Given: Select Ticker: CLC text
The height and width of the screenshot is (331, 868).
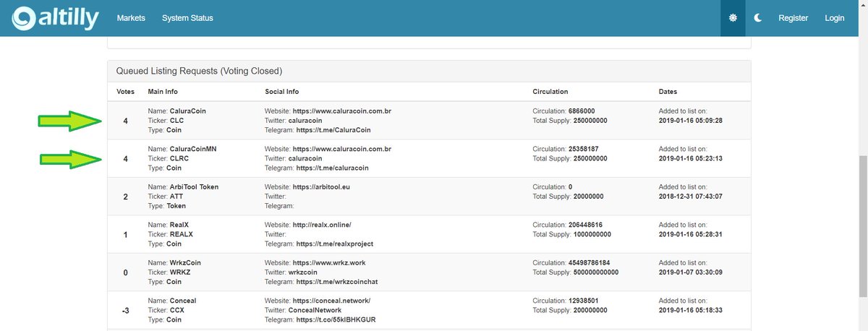Looking at the screenshot, I should pos(166,121).
